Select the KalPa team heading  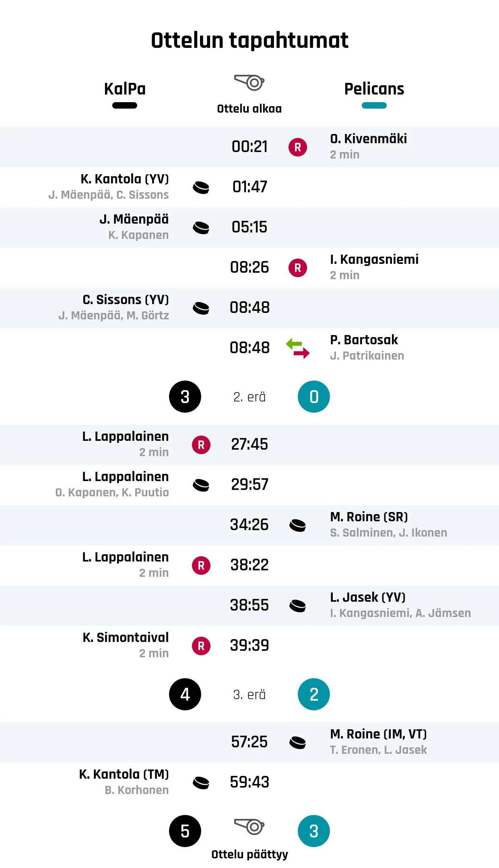click(125, 89)
